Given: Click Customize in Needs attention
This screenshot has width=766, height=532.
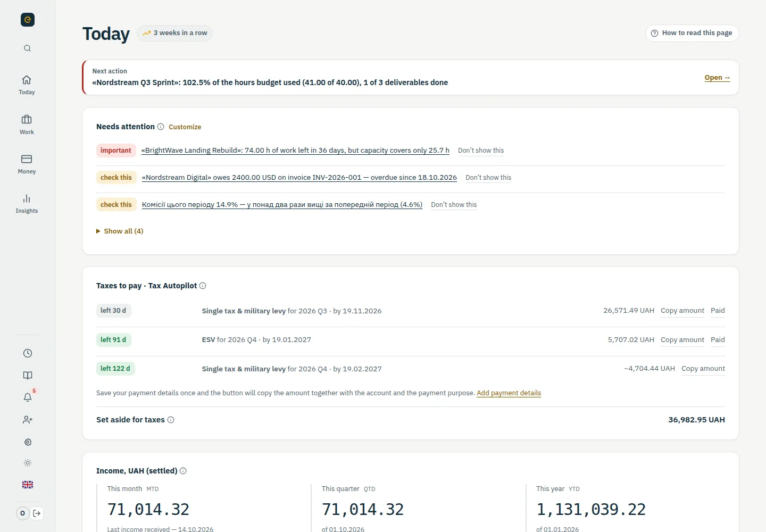Looking at the screenshot, I should [x=185, y=127].
